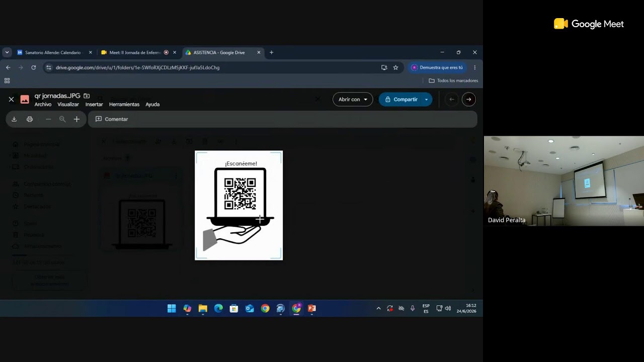This screenshot has width=644, height=362.
Task: Click the move-to-folder icon beside file name
Action: [87, 96]
